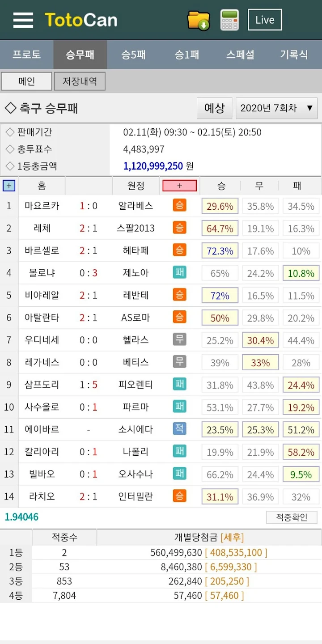Select the teal 패 badge for 볼로냐 match
Image resolution: width=322 pixels, height=644 pixels.
[180, 273]
